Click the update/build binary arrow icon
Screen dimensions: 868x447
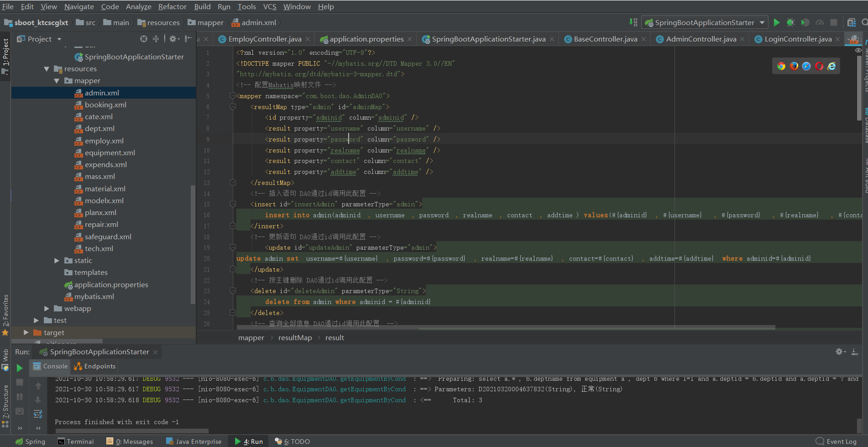(x=633, y=22)
